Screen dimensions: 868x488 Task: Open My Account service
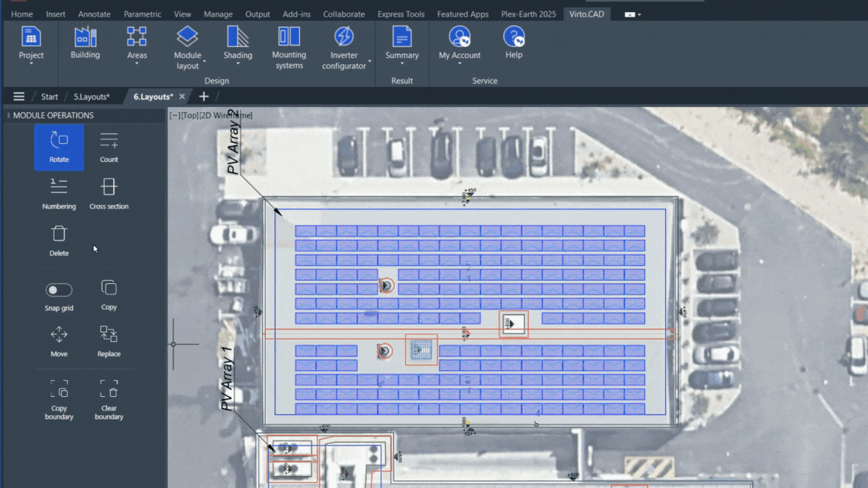click(x=460, y=43)
